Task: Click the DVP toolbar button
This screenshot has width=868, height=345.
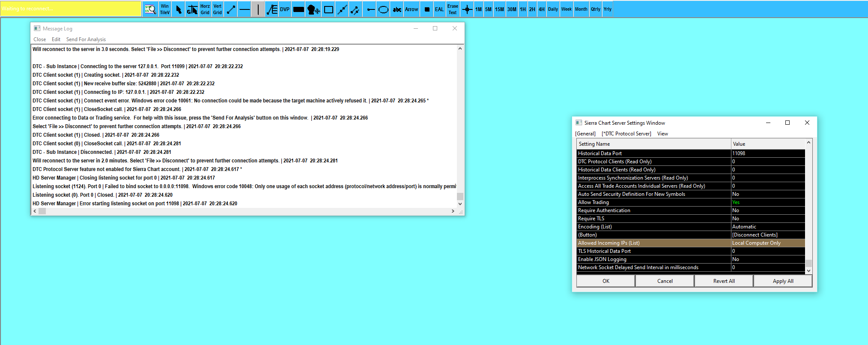Action: pyautogui.click(x=285, y=9)
